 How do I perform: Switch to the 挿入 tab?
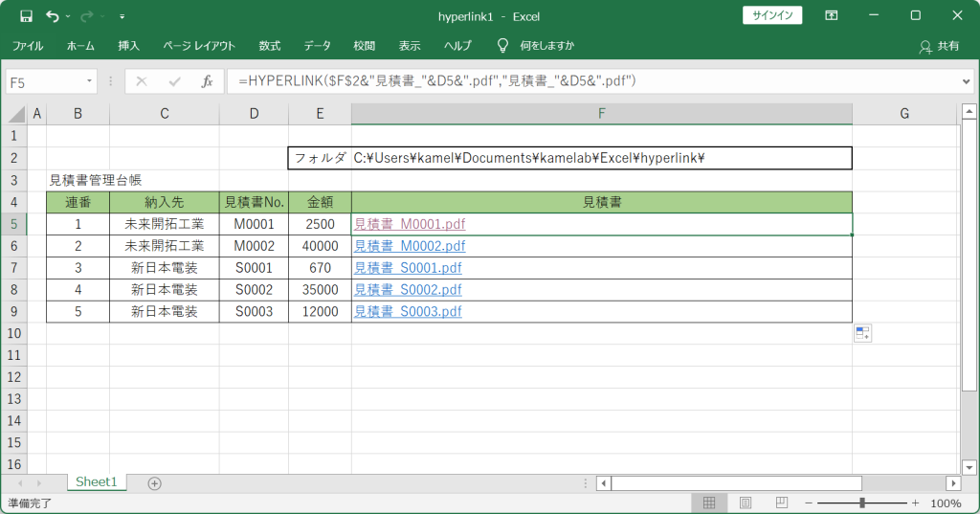click(x=129, y=46)
